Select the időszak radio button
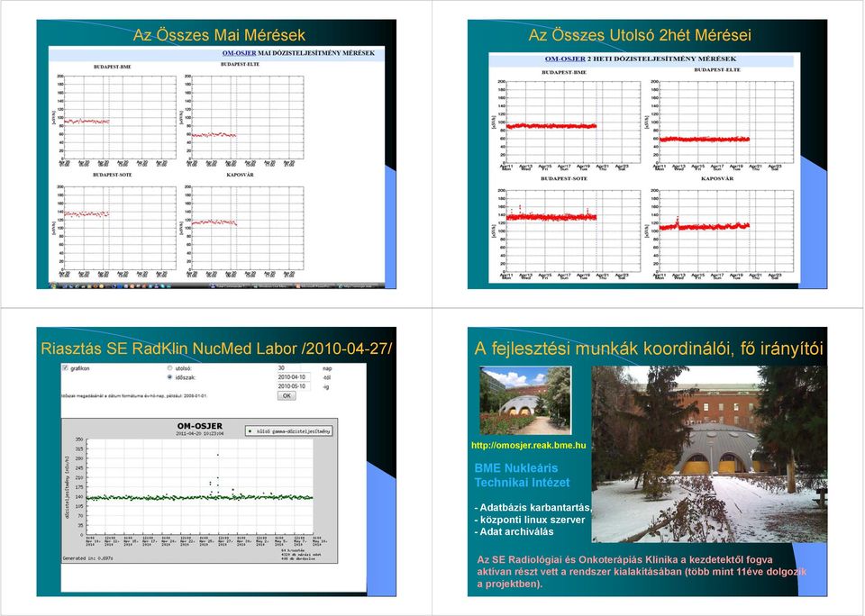 coord(169,377)
